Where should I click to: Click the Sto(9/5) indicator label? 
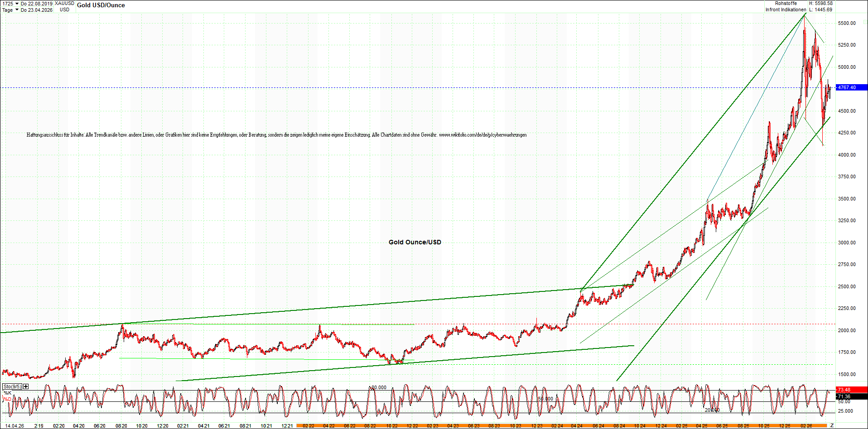[12, 386]
